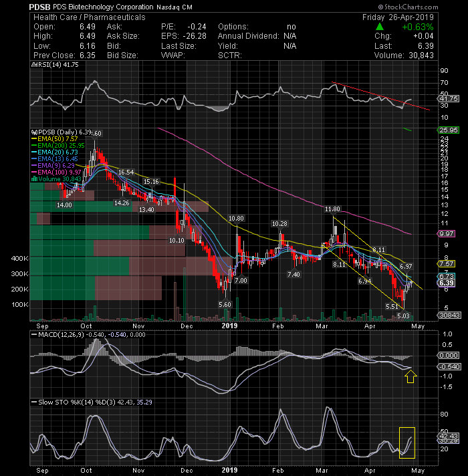Click the 7.40 price annotation label

[x=294, y=274]
